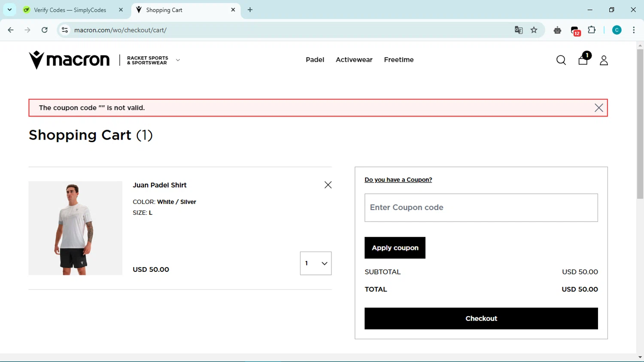Close the Verify Codes SimplyCodes tab
The image size is (644, 362).
[121, 10]
